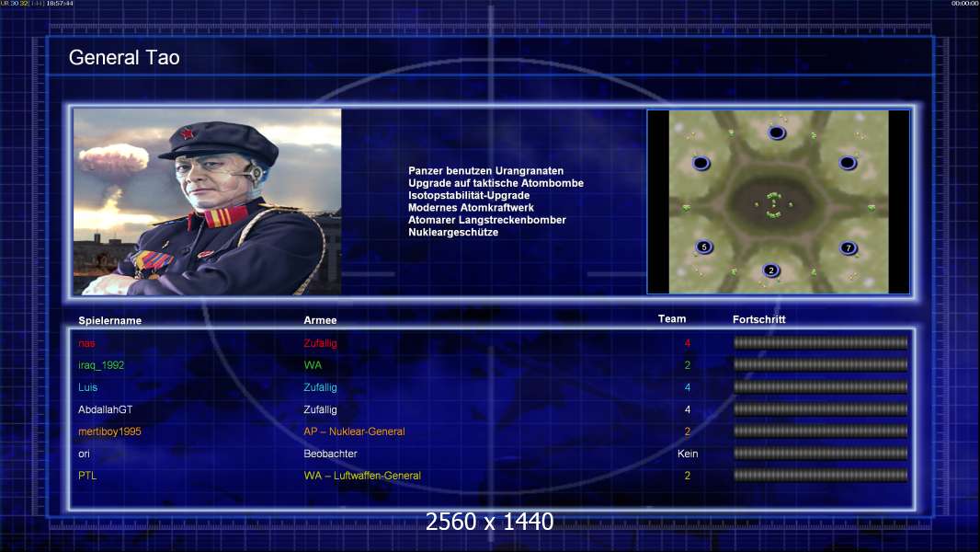Click the progress bar in the nas row
The height and width of the screenshot is (552, 980).
pos(820,342)
